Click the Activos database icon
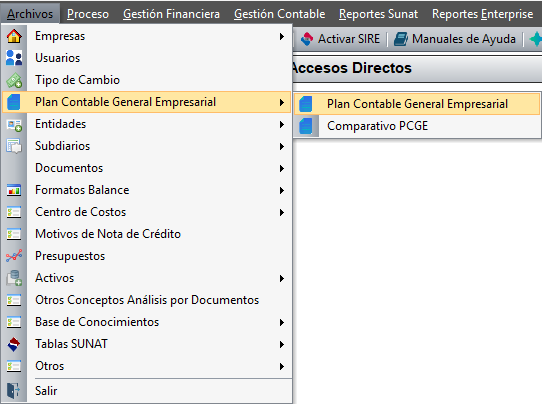The width and height of the screenshot is (542, 404). [14, 278]
